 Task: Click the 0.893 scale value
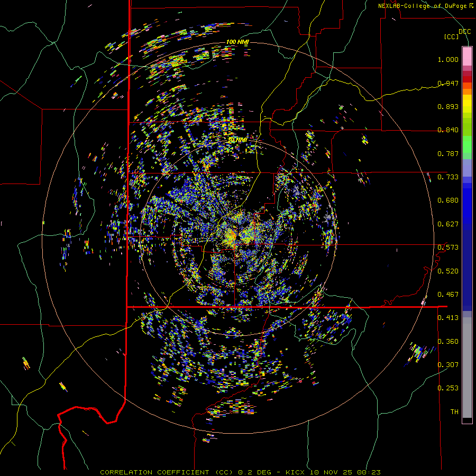(x=448, y=106)
